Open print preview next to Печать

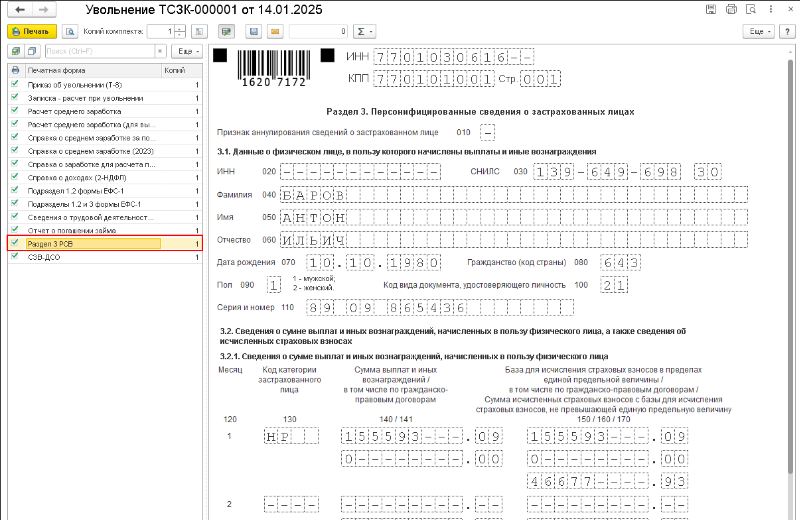tap(70, 32)
